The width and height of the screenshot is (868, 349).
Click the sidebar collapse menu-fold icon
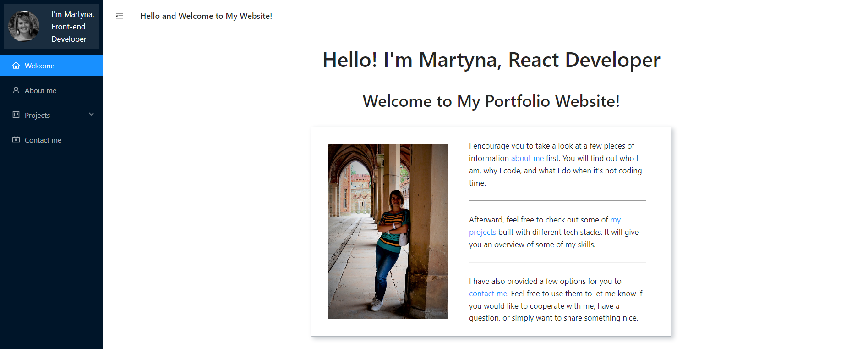click(x=120, y=16)
